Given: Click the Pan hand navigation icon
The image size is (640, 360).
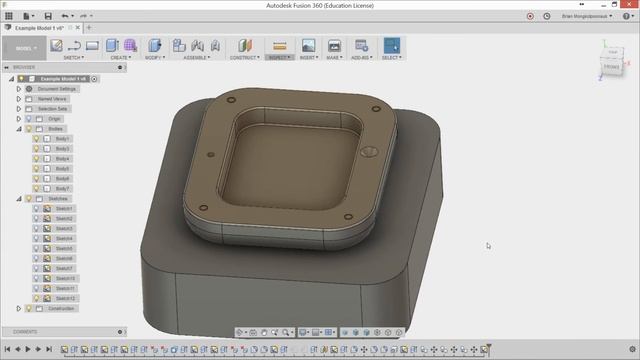Looking at the screenshot, I should [x=264, y=333].
